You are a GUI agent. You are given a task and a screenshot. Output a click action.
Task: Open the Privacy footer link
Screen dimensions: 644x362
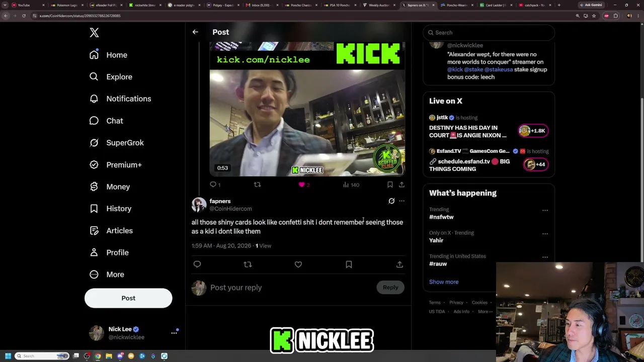(x=456, y=303)
